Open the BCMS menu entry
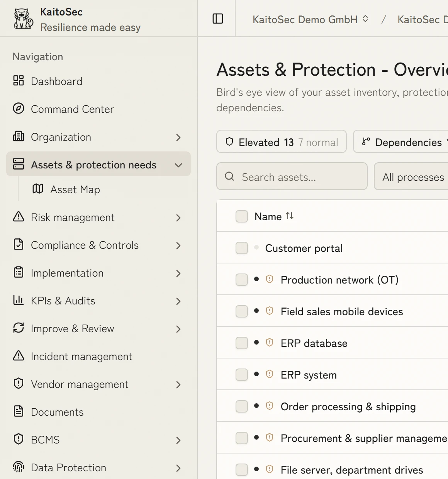 pyautogui.click(x=98, y=440)
